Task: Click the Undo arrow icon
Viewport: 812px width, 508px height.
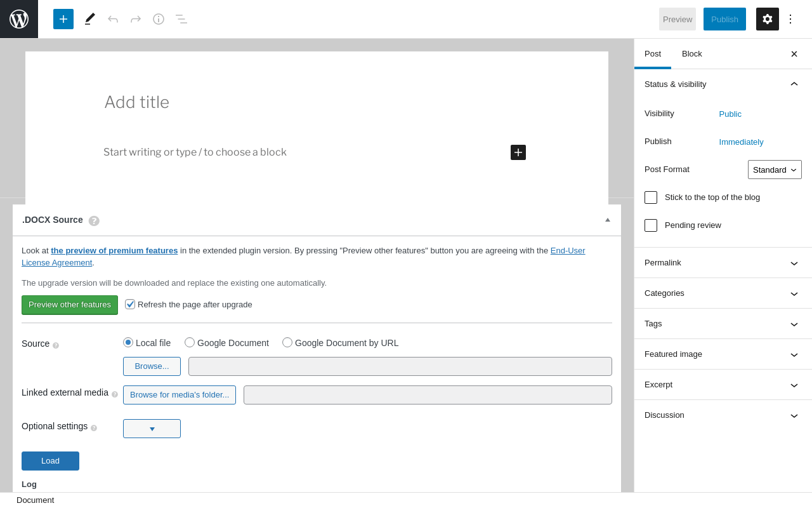Action: 113,19
